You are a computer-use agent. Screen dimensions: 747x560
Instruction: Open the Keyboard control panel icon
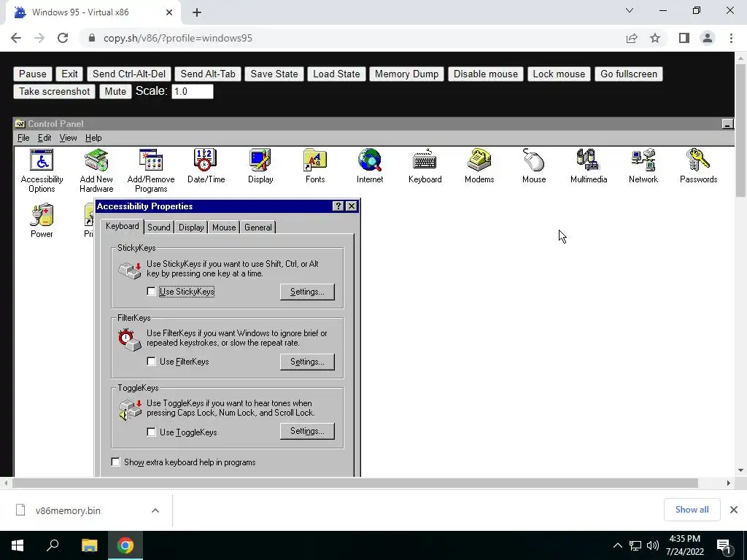point(425,166)
